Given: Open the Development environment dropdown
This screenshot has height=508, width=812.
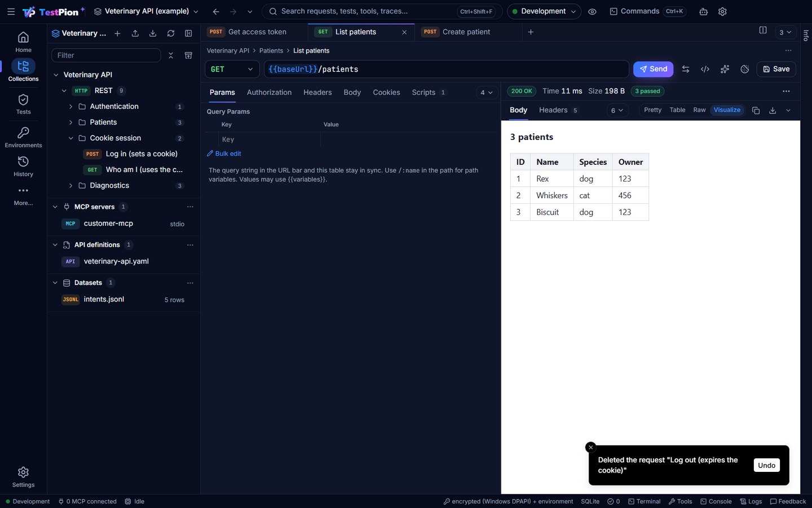Looking at the screenshot, I should [544, 11].
